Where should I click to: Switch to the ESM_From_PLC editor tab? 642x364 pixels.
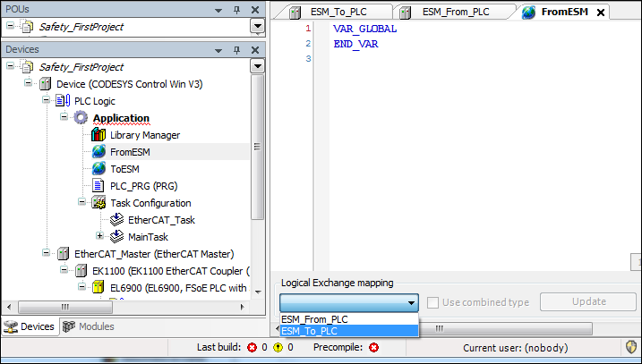click(x=456, y=12)
